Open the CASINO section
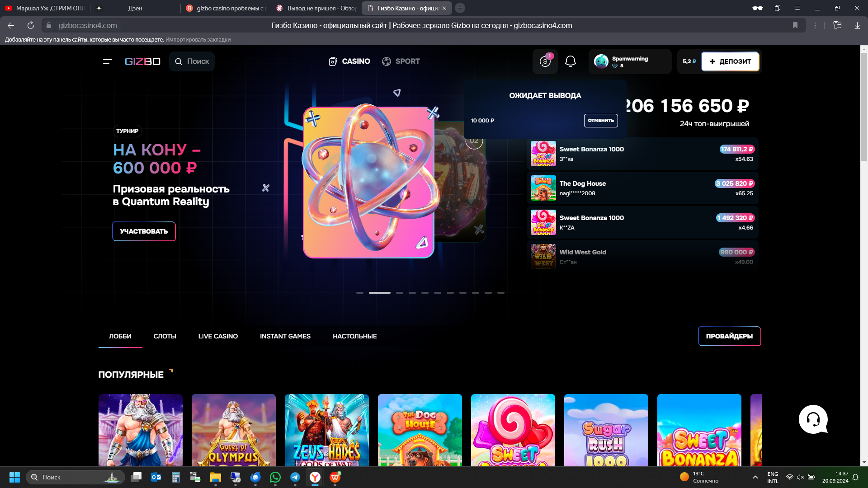Image resolution: width=868 pixels, height=488 pixels. pos(349,61)
